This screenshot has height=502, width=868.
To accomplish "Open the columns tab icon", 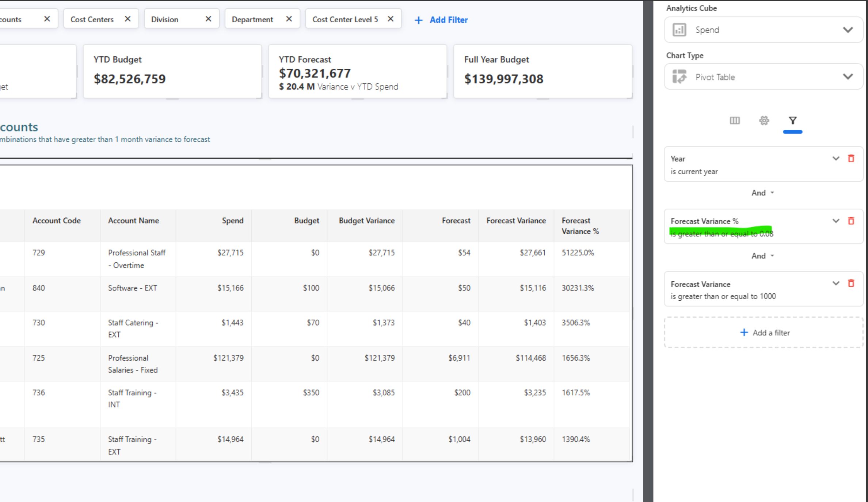I will click(x=735, y=121).
